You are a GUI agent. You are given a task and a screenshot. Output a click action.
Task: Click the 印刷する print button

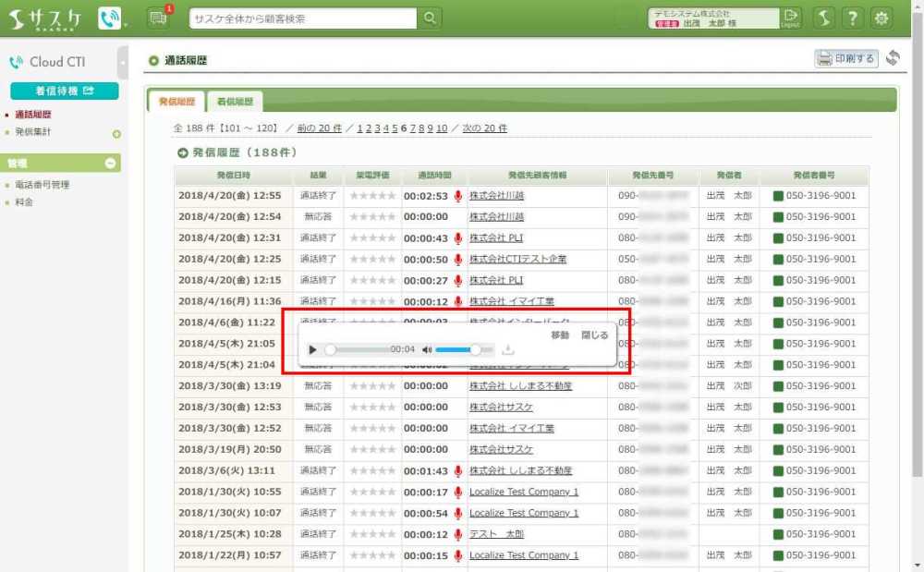(x=845, y=58)
